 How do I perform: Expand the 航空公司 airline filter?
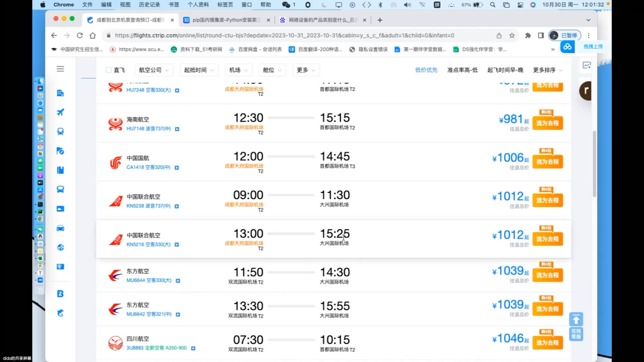point(154,70)
